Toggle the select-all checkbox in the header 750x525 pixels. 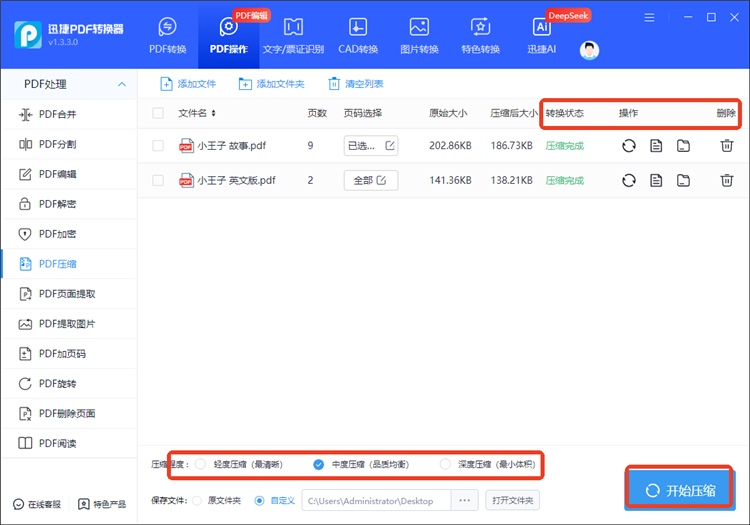click(x=157, y=113)
